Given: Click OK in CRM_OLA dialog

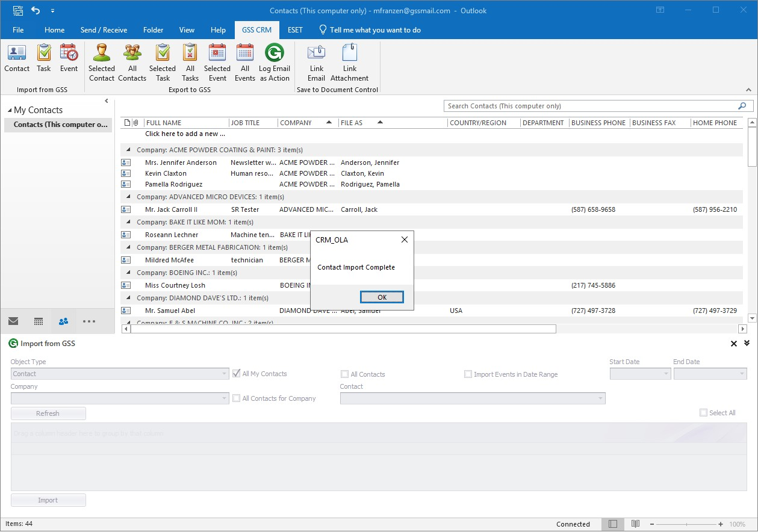Looking at the screenshot, I should coord(382,297).
